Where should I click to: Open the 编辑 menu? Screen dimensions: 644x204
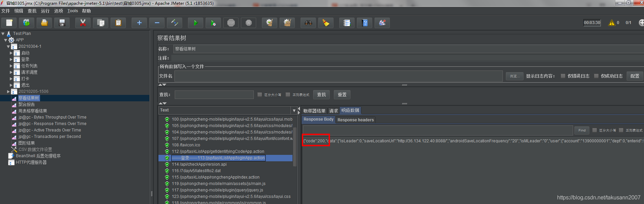point(19,11)
